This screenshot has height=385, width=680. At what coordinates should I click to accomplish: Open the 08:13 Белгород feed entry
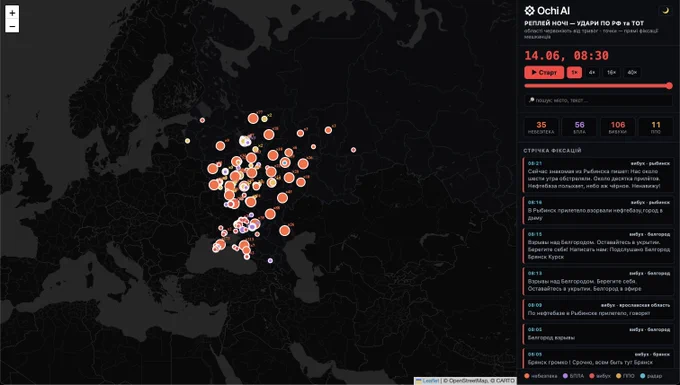click(x=598, y=281)
